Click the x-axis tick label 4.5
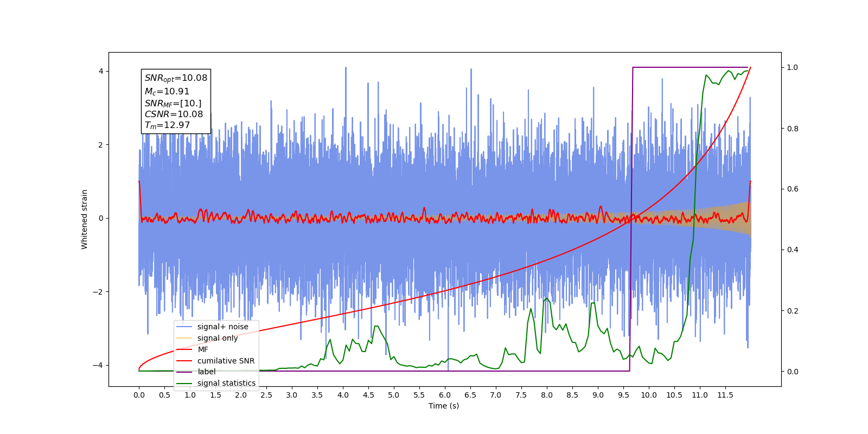Screen dimensions: 868x434 tap(368, 395)
